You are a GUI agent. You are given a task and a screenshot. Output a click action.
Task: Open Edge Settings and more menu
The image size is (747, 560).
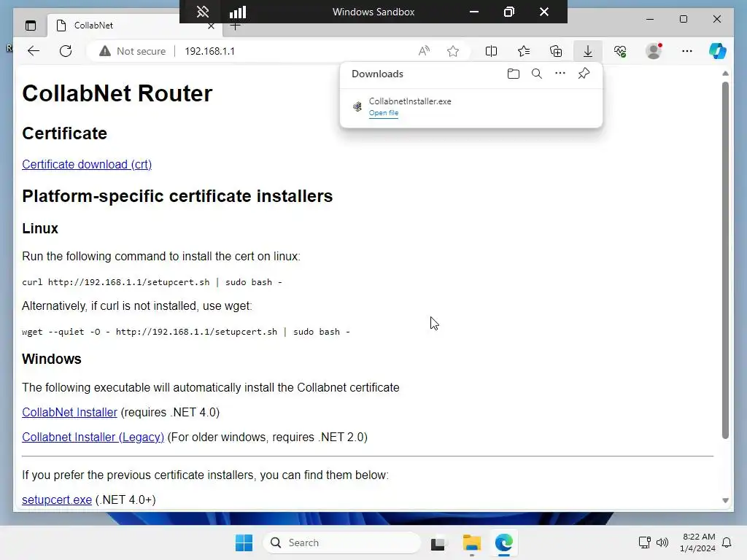click(687, 51)
